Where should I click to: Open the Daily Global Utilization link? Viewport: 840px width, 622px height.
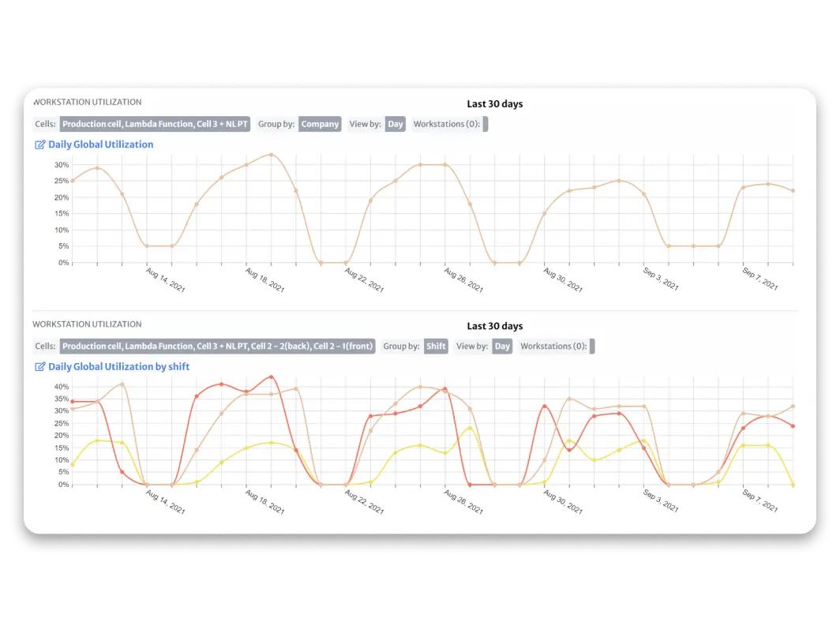[x=100, y=144]
